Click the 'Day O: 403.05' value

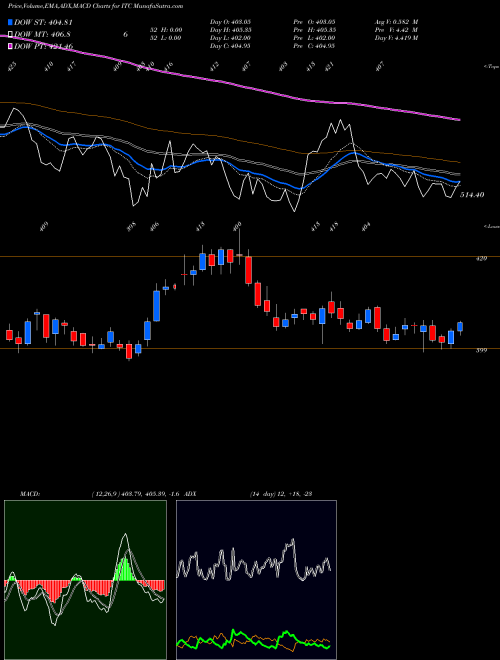pyautogui.click(x=230, y=21)
